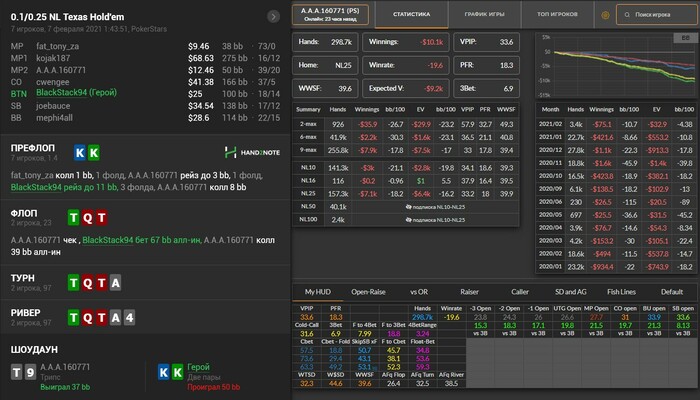Screen dimensions: 700x400
Task: Click the hero's green K card at showdown
Action: [x=178, y=372]
